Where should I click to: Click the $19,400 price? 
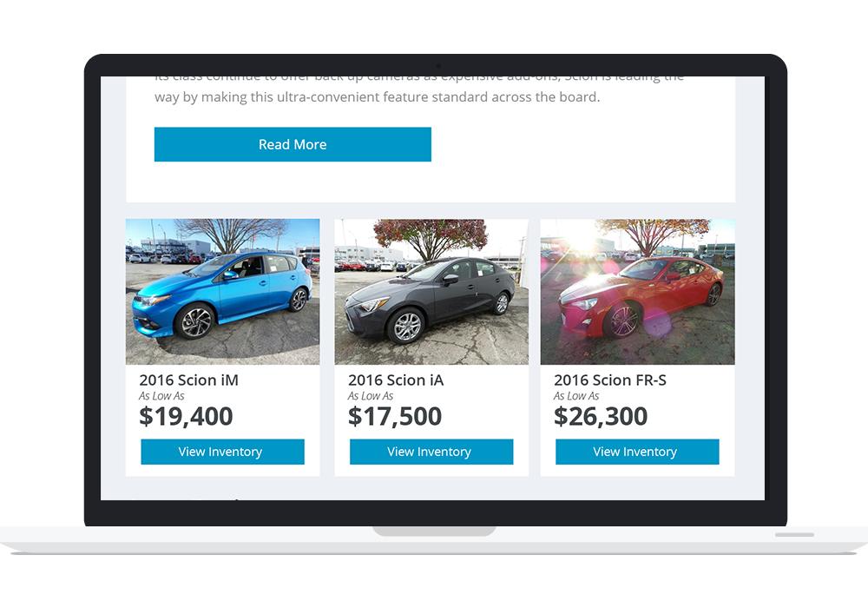[186, 416]
